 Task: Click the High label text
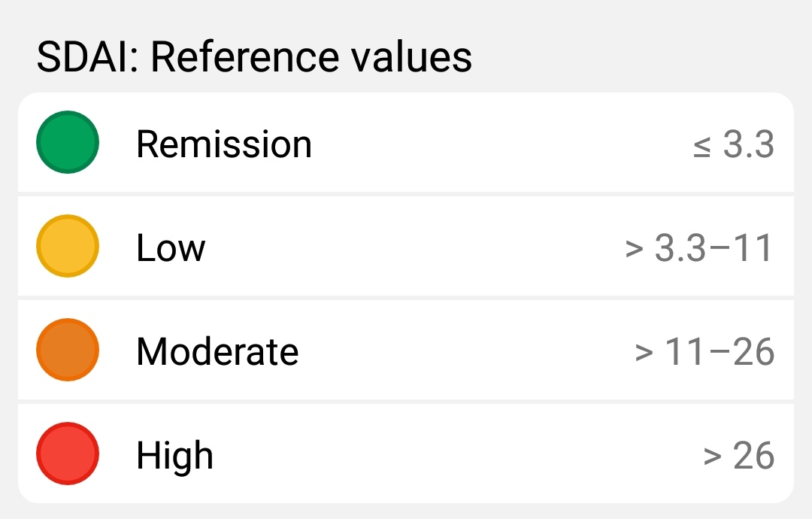(174, 455)
